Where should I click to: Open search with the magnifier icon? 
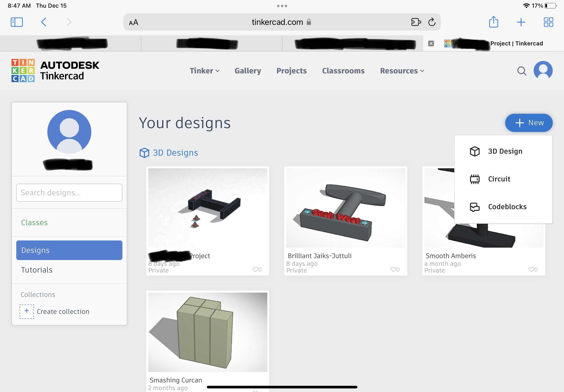pos(521,71)
